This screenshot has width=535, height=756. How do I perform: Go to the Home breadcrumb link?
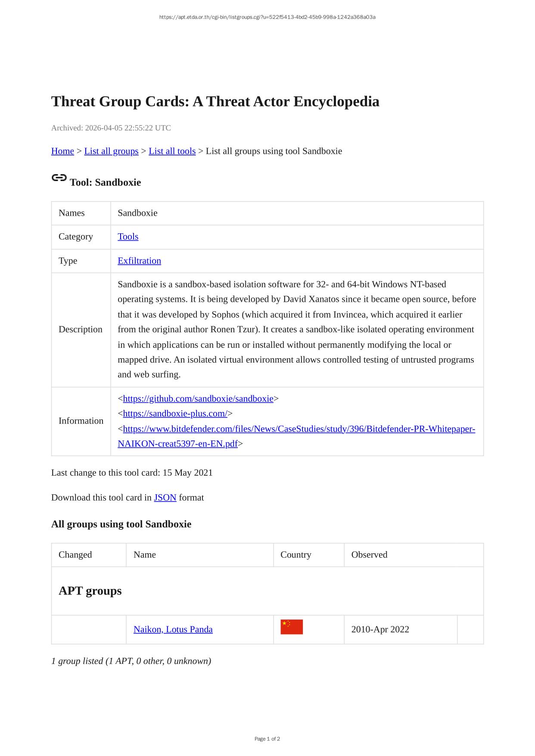pyautogui.click(x=62, y=151)
